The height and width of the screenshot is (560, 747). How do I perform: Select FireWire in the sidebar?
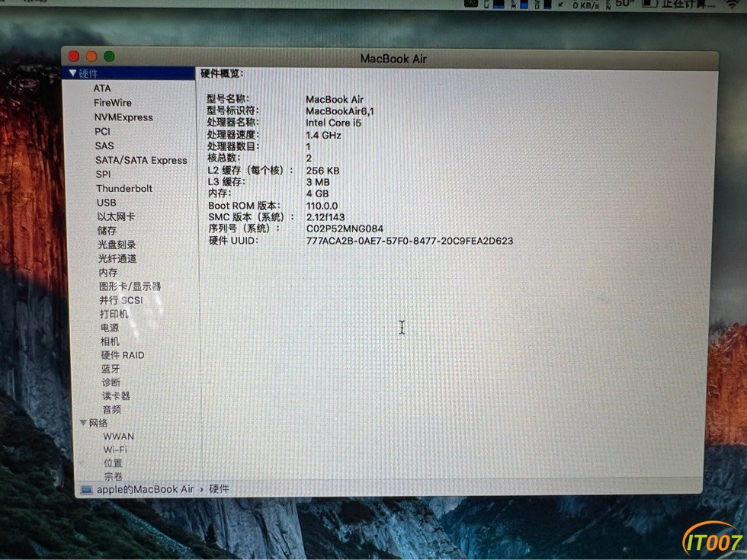pos(113,102)
